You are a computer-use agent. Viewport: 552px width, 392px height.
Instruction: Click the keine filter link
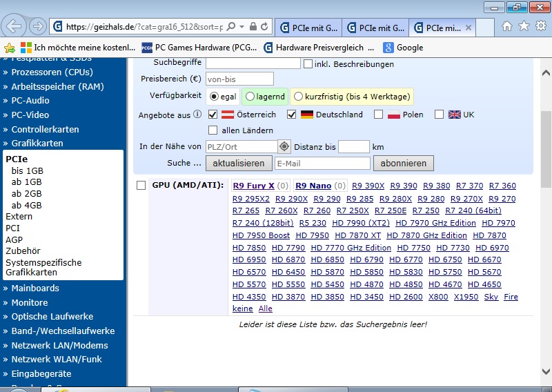click(243, 308)
